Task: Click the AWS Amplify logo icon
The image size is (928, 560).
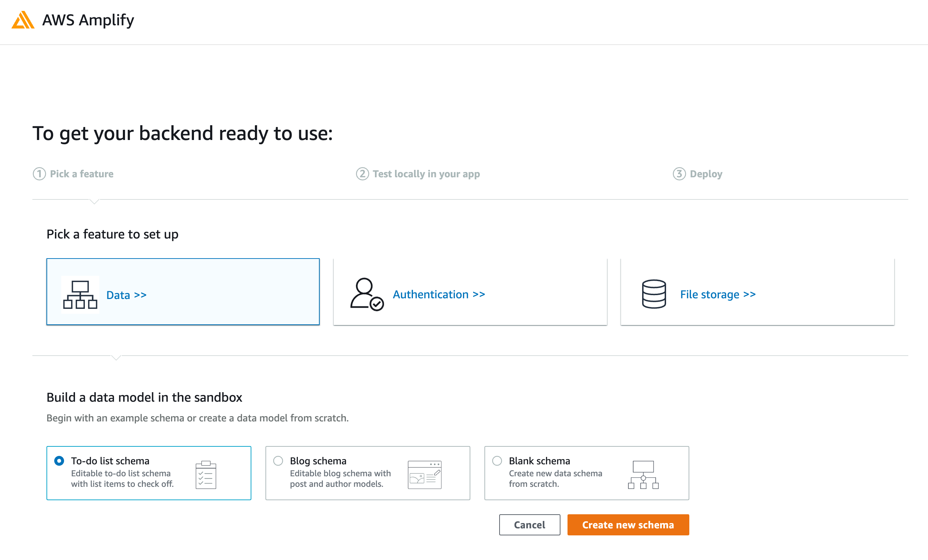Action: coord(23,20)
